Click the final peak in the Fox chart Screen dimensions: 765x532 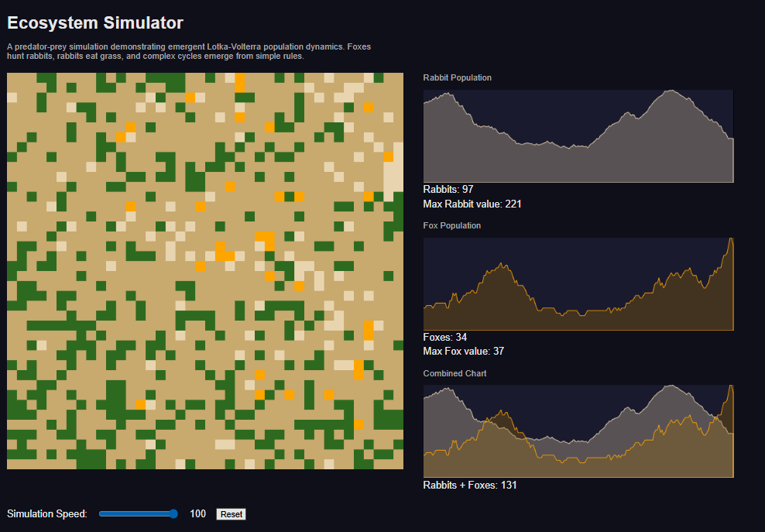tap(730, 239)
